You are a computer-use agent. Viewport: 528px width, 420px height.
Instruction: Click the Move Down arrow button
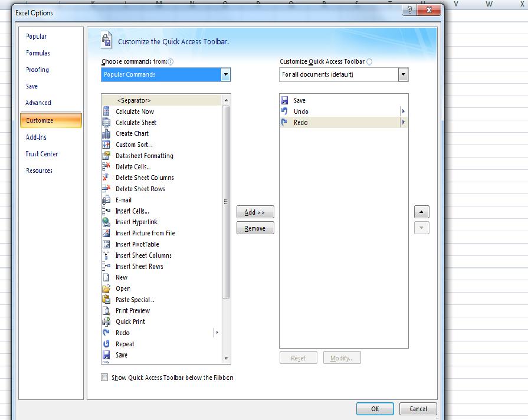pyautogui.click(x=421, y=228)
